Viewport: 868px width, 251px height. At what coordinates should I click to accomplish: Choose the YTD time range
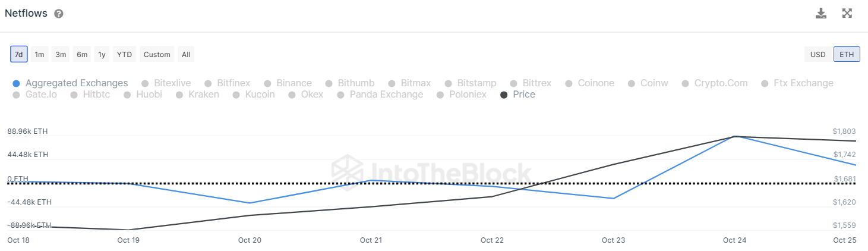pyautogui.click(x=124, y=55)
